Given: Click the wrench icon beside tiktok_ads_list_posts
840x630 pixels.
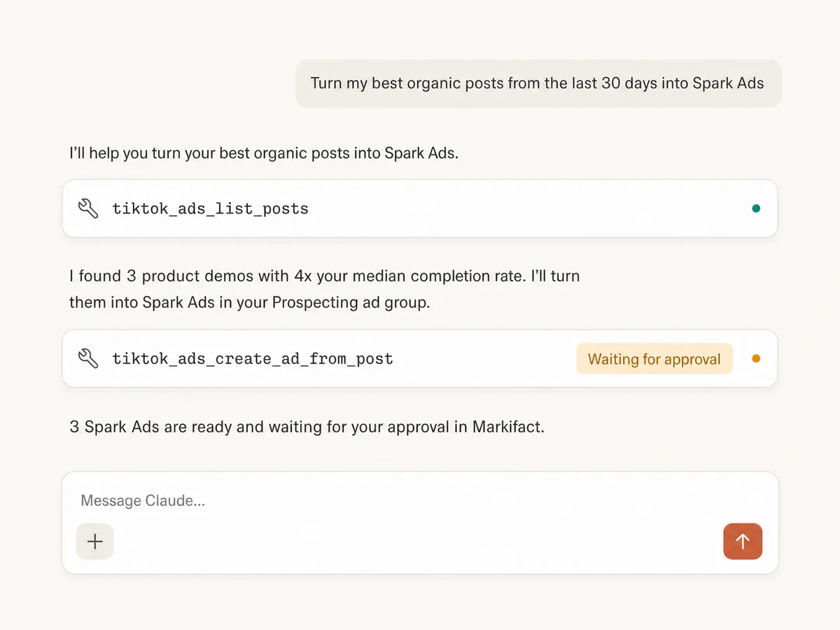Looking at the screenshot, I should pos(88,209).
